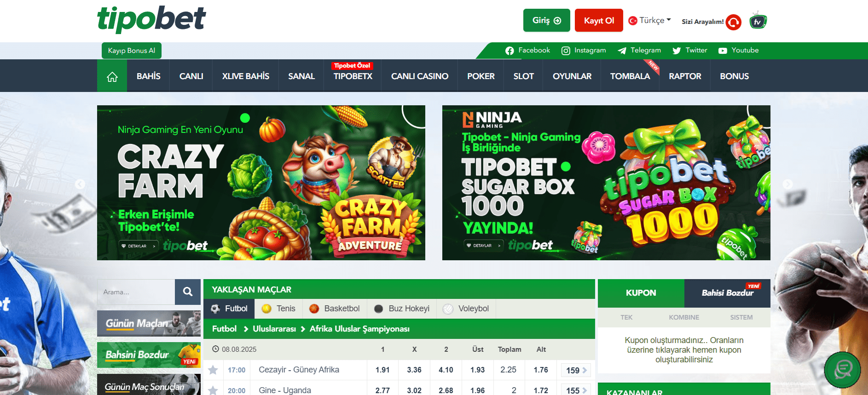
Task: Open the Tipobet TV icon
Action: click(758, 21)
